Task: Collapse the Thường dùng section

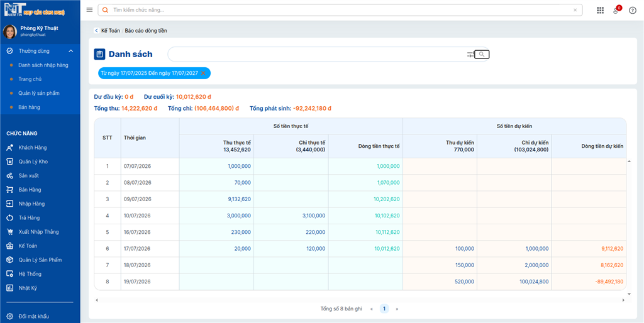Action: (x=70, y=51)
